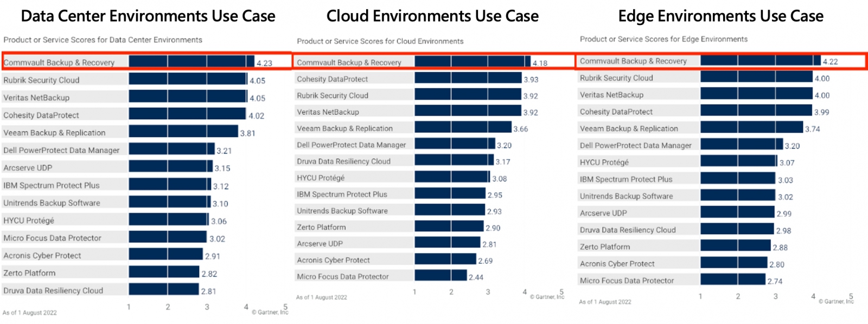Click the 3.66 score value

point(521,129)
